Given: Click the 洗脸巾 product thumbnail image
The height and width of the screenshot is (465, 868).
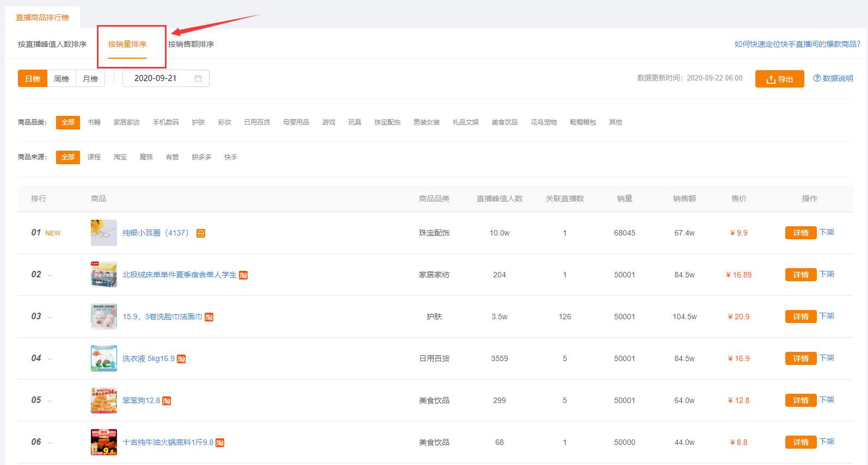Looking at the screenshot, I should [103, 317].
